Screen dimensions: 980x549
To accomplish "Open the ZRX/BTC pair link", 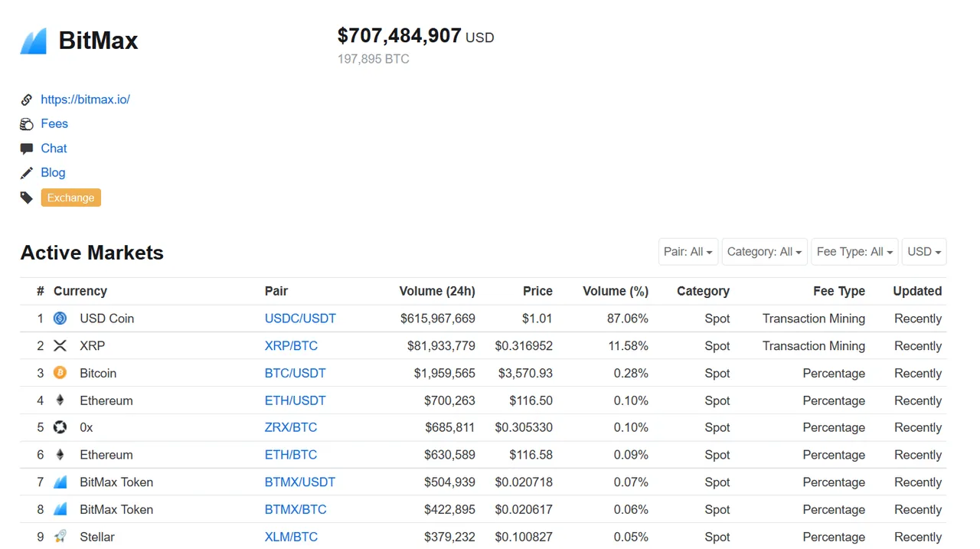I will tap(291, 427).
